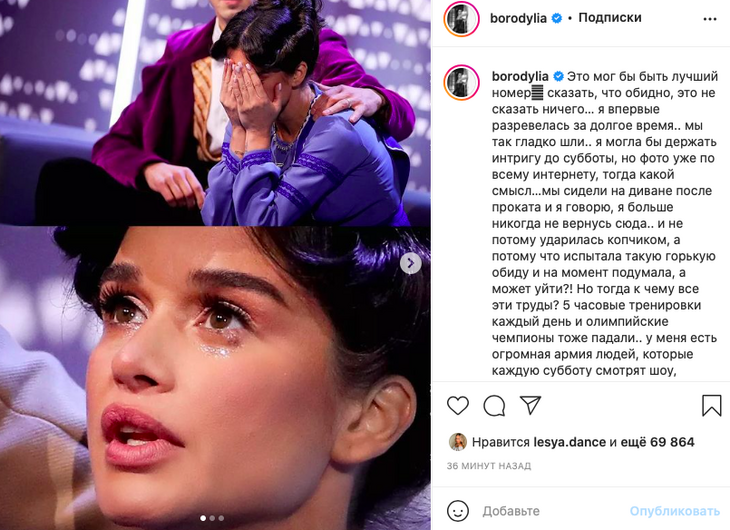Share post via paper plane icon
The image size is (730, 530).
click(530, 405)
